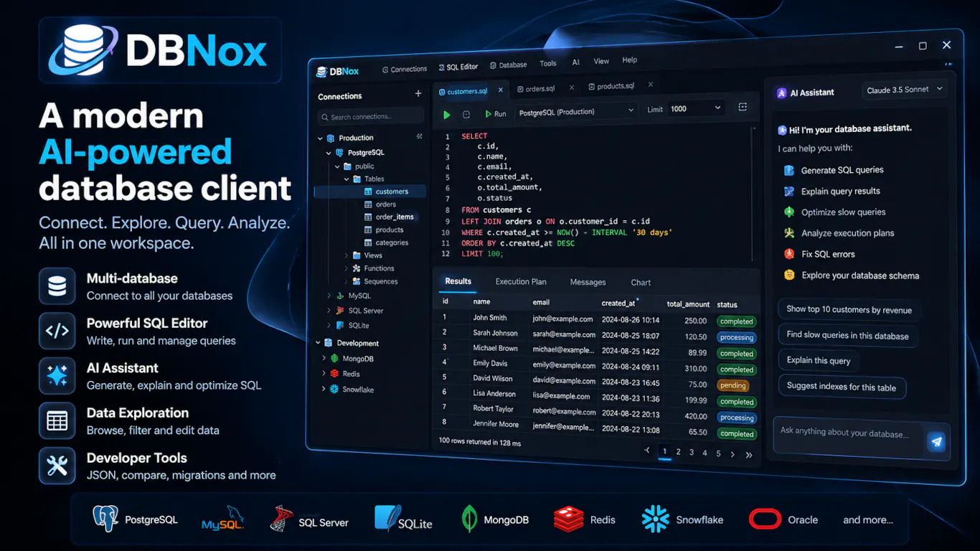Open the Limit 1000 dropdown
The width and height of the screenshot is (980, 551).
[x=696, y=108]
